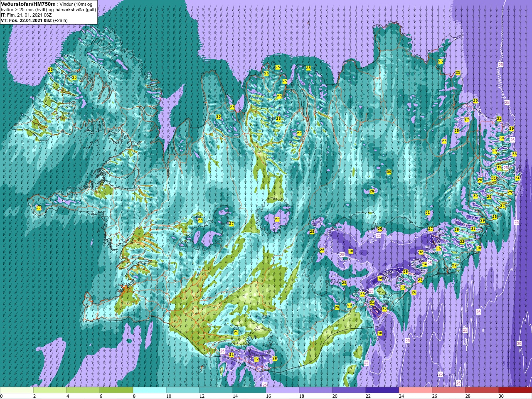Select the 12–14 m/s teal legend swatch
The height and width of the screenshot is (399, 532).
coord(216,390)
